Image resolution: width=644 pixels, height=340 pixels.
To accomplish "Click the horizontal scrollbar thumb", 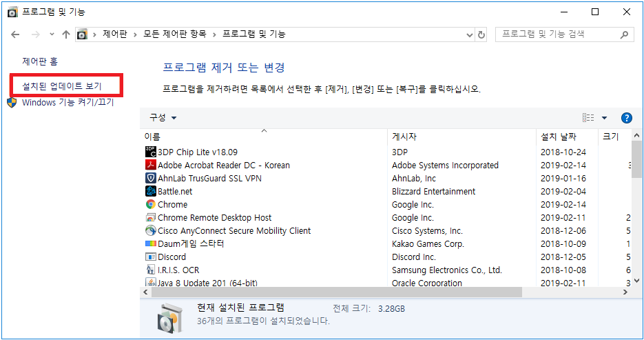I will click(x=336, y=292).
